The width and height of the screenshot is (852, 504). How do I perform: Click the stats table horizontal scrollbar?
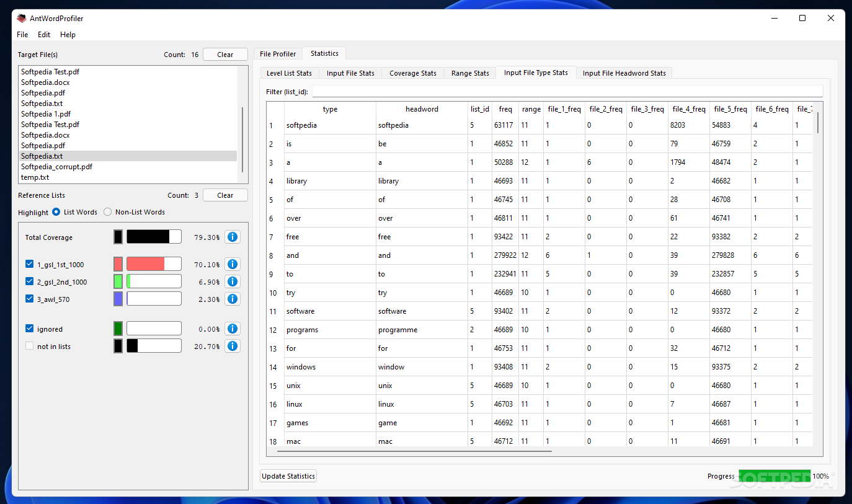pyautogui.click(x=414, y=451)
